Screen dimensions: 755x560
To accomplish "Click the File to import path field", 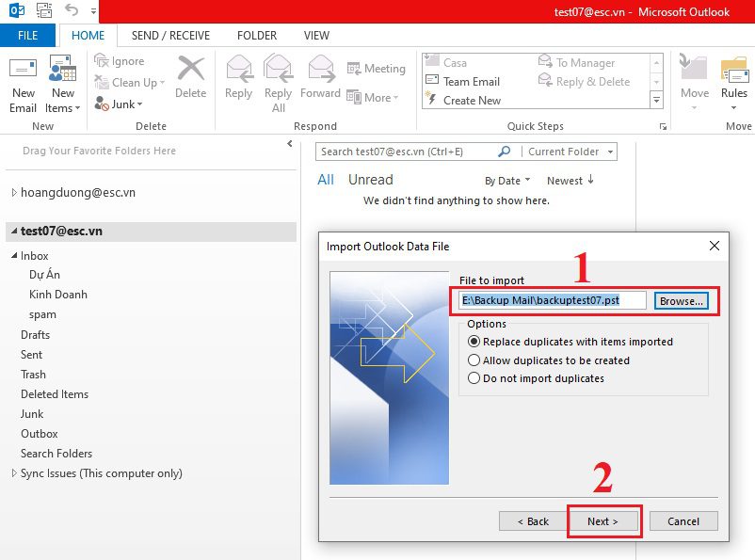I will click(x=552, y=300).
